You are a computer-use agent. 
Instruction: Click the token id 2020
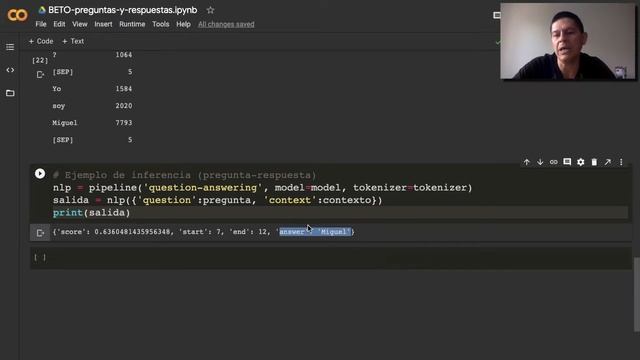[124, 106]
